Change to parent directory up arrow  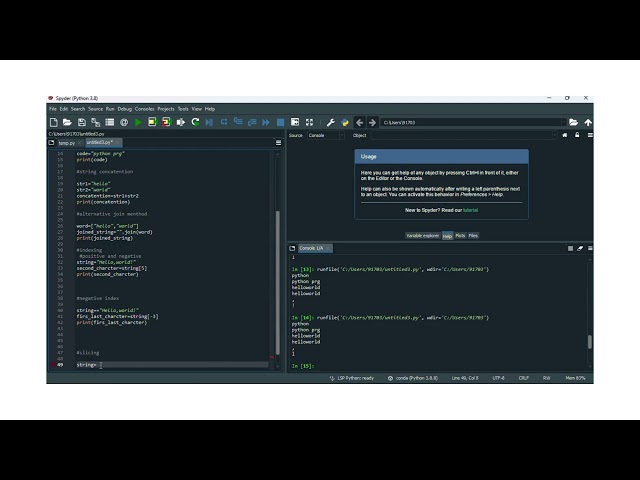tap(588, 122)
